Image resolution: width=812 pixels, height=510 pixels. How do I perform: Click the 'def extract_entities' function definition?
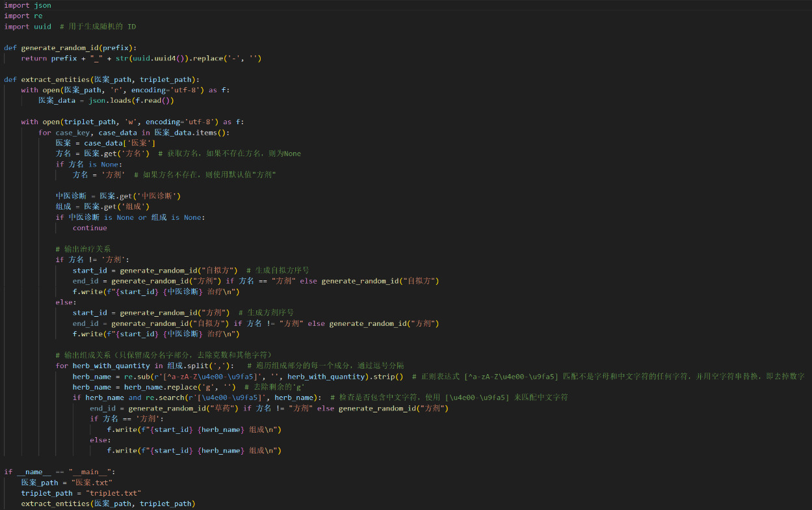(x=101, y=79)
